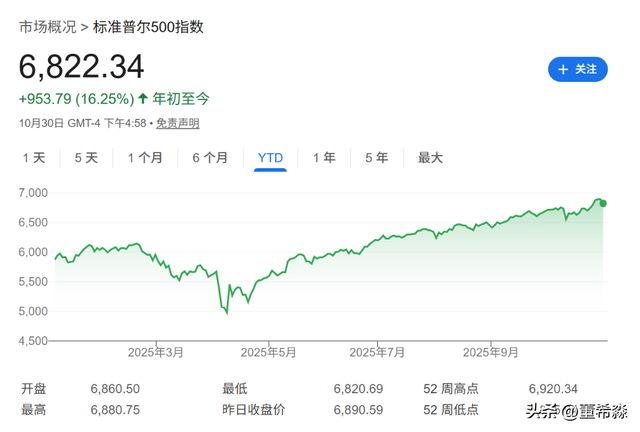Click the 开盘 value 6,860.50
640x432 pixels.
[x=115, y=389]
